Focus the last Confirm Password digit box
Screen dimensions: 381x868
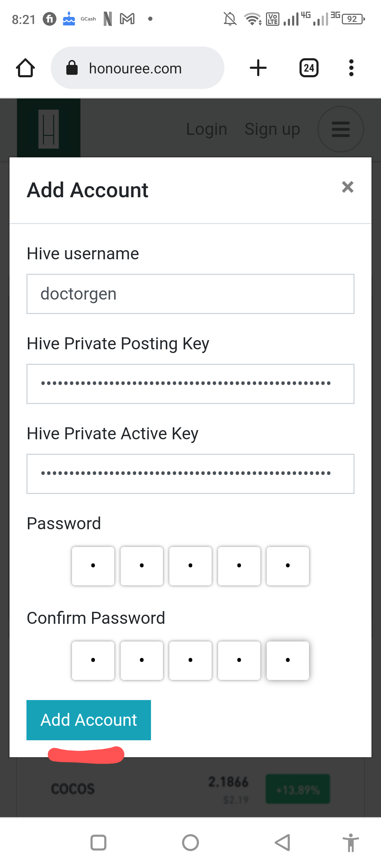pyautogui.click(x=288, y=661)
